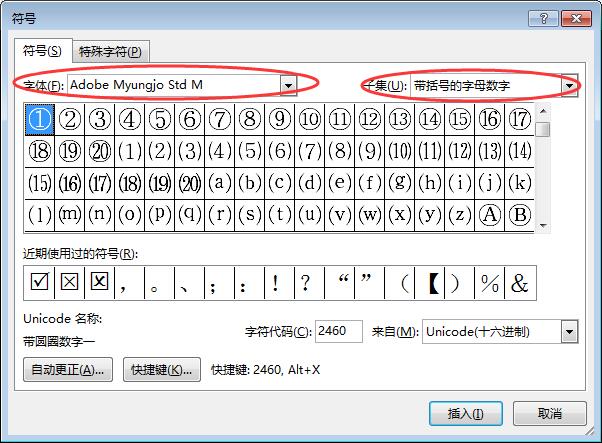The width and height of the screenshot is (602, 443).
Task: Select the recent black lenticular bracket 【
Action: tap(430, 283)
